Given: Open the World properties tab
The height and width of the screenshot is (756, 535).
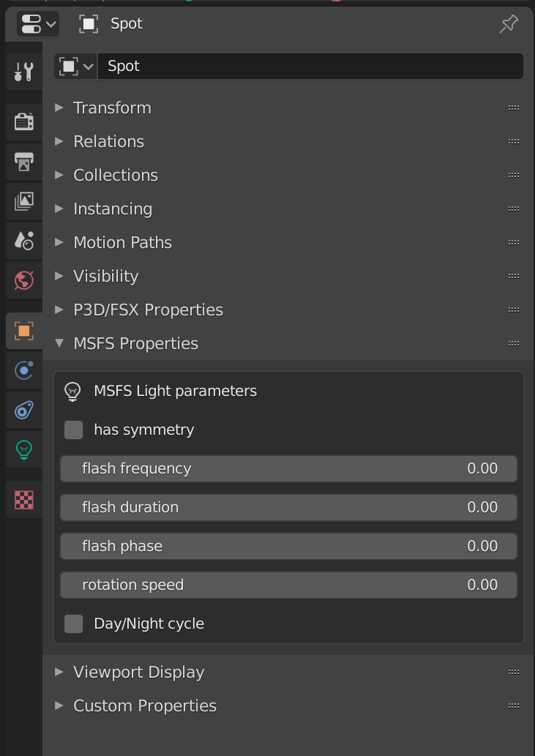Looking at the screenshot, I should [x=23, y=280].
